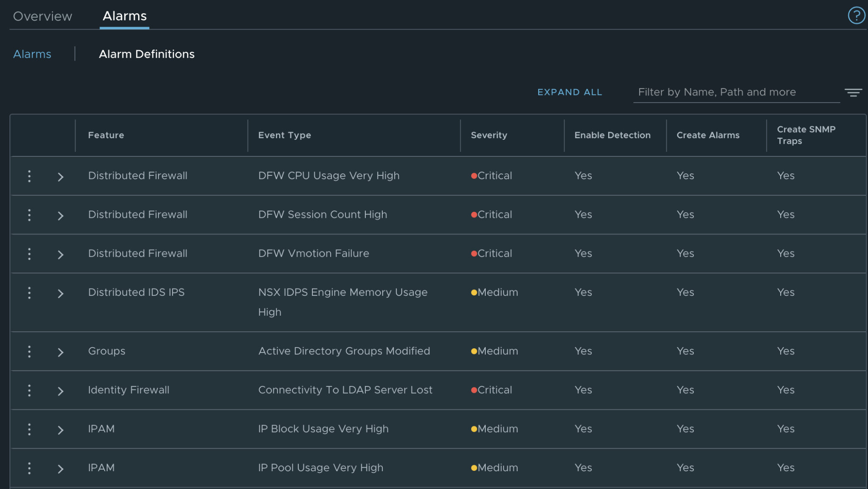Image resolution: width=868 pixels, height=489 pixels.
Task: Open actions menu for DFW CPU Usage Very High
Action: tap(29, 176)
